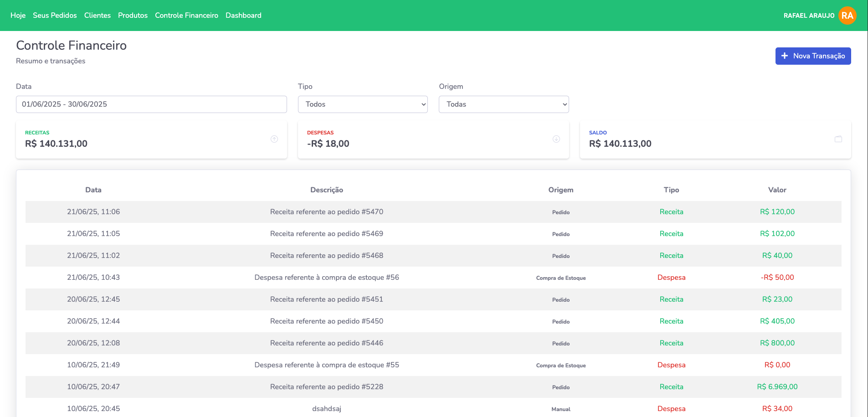Open the Hoje menu item
868x417 pixels.
[x=18, y=15]
